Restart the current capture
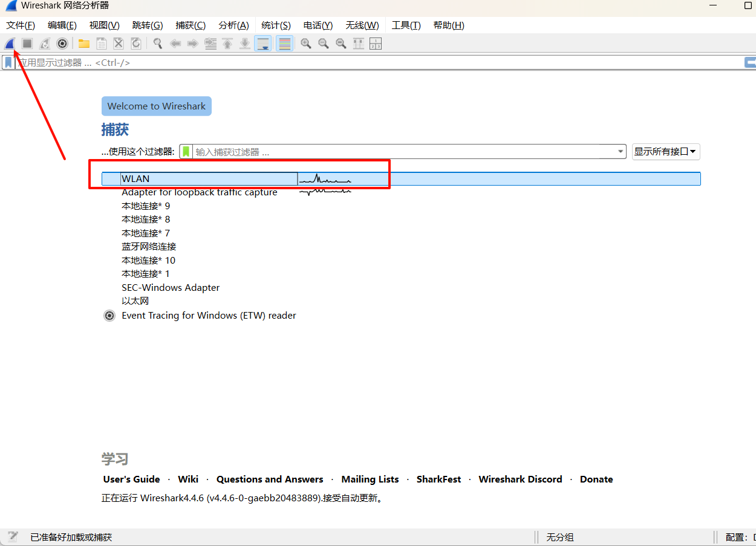 (x=45, y=44)
